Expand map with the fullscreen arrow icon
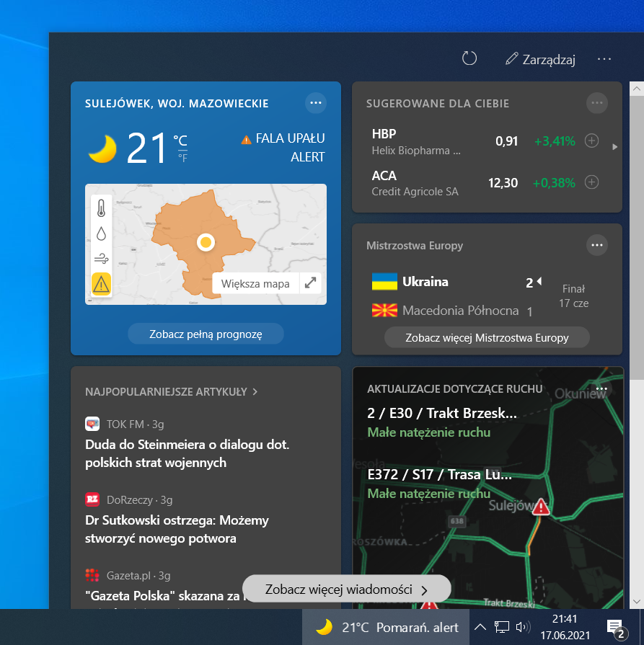The width and height of the screenshot is (644, 645). 311,283
